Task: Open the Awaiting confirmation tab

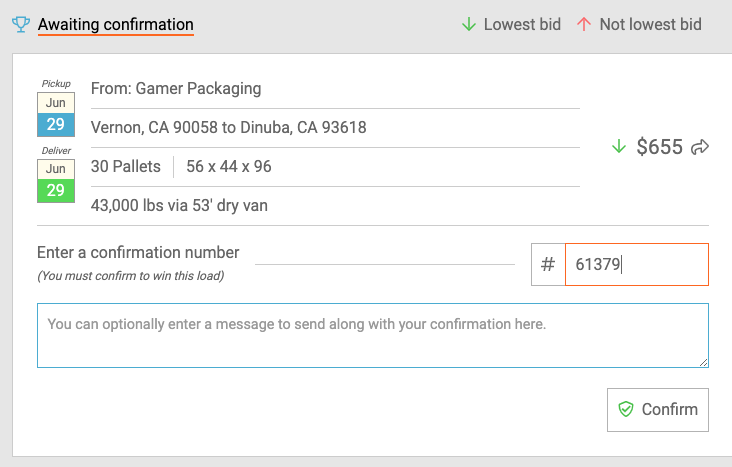Action: pyautogui.click(x=115, y=24)
